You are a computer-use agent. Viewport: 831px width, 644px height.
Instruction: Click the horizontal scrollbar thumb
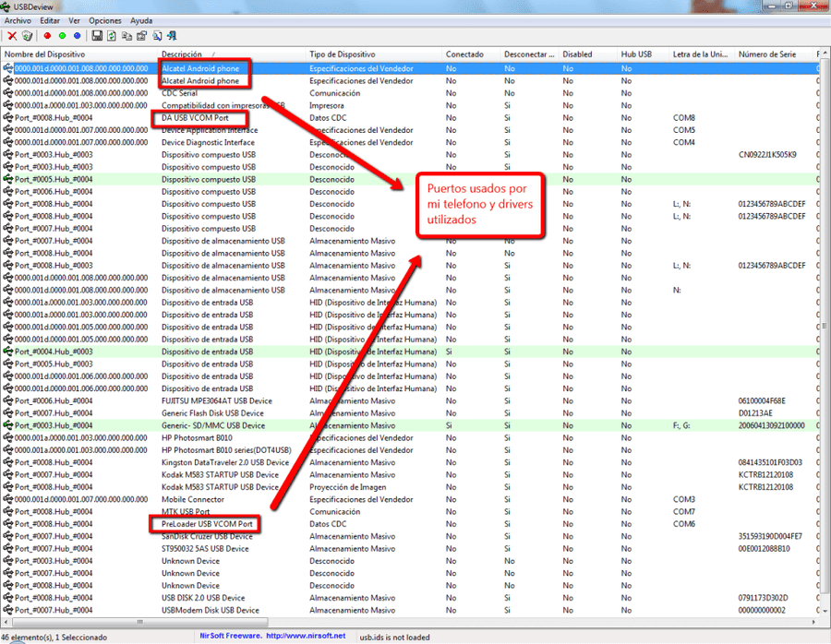(139, 622)
